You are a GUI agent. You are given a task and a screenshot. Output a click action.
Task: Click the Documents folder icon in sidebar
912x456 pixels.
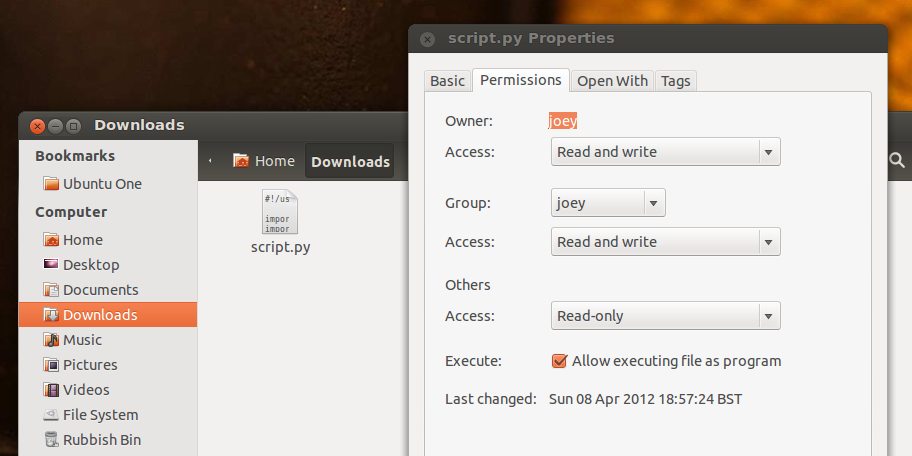[x=51, y=290]
